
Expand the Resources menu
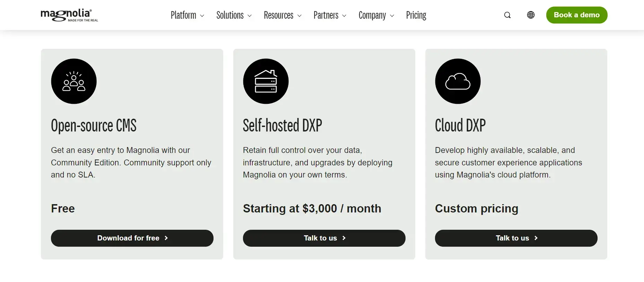point(283,15)
